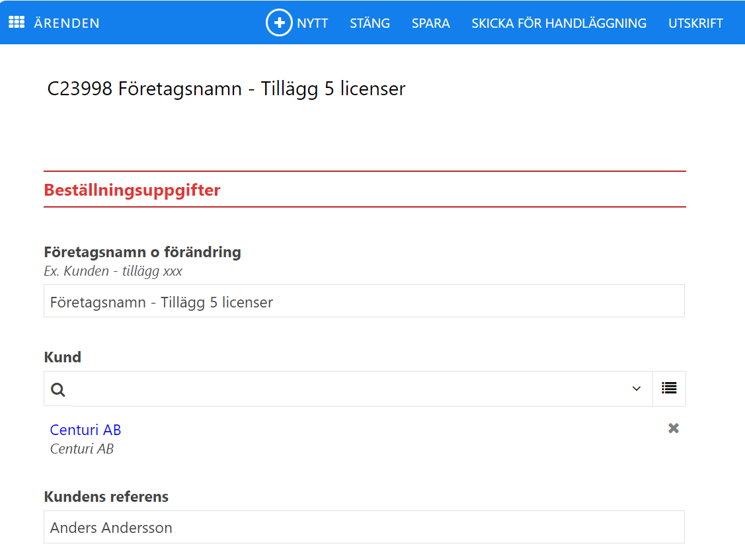Focus the Företagsnamn o förändring field
The width and height of the screenshot is (745, 560).
click(364, 301)
